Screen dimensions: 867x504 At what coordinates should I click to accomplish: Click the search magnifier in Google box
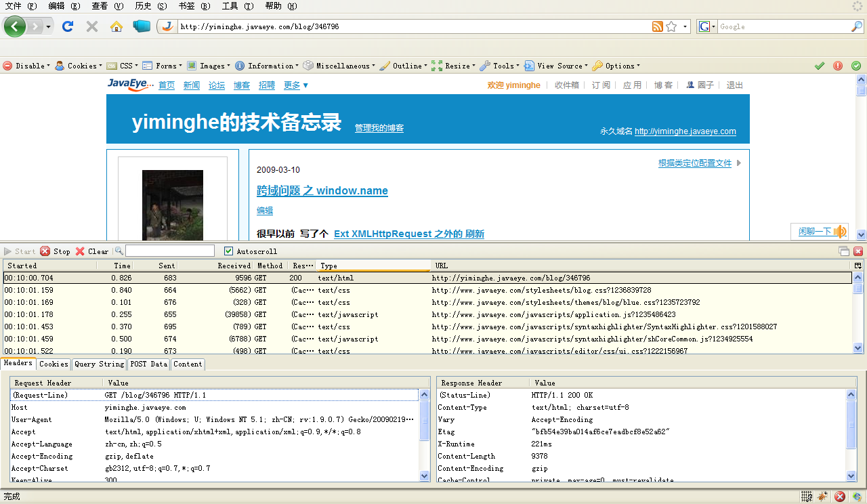click(857, 26)
